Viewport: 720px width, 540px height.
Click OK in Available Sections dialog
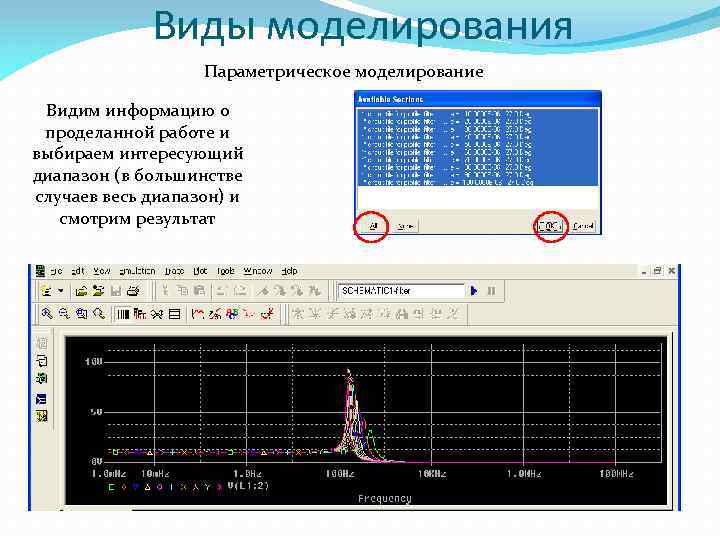click(550, 226)
